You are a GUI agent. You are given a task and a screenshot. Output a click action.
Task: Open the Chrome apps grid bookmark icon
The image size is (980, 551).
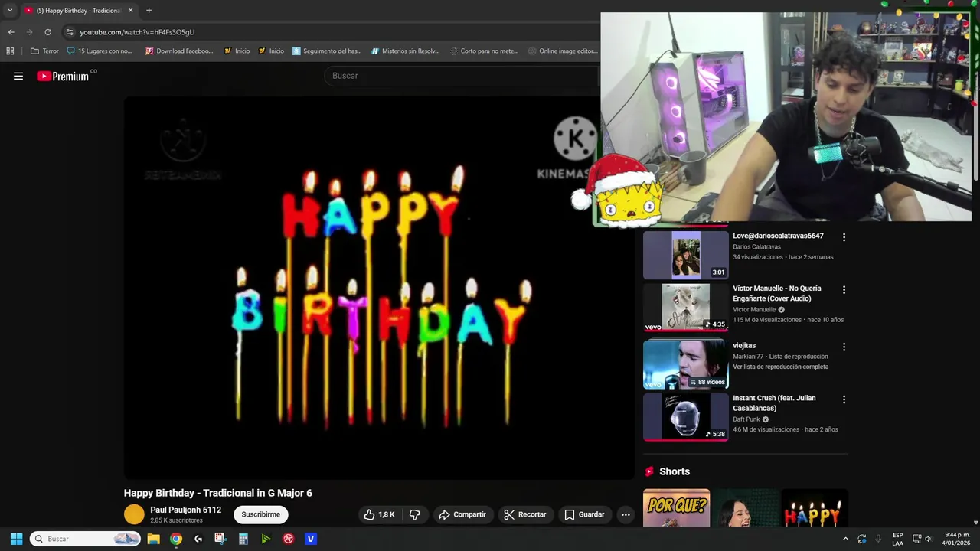pos(10,51)
